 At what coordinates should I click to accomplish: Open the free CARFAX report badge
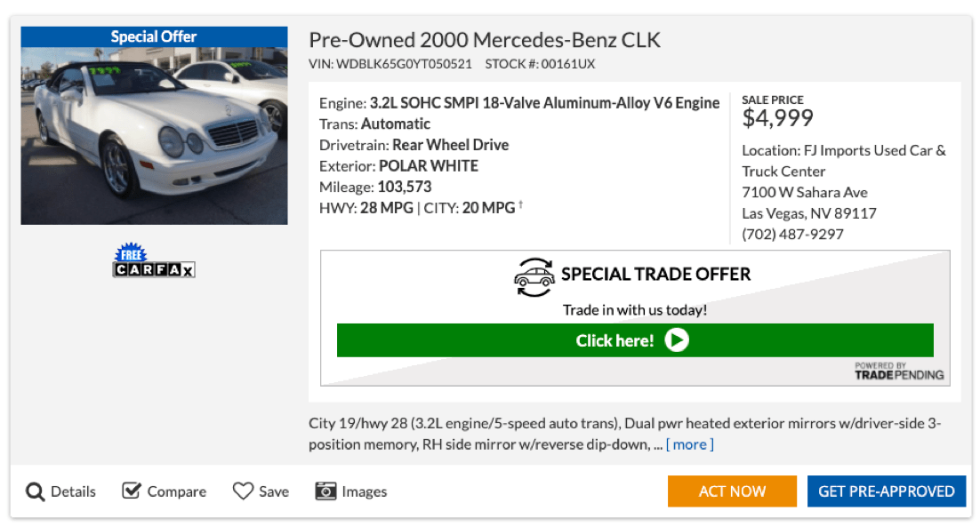point(154,262)
